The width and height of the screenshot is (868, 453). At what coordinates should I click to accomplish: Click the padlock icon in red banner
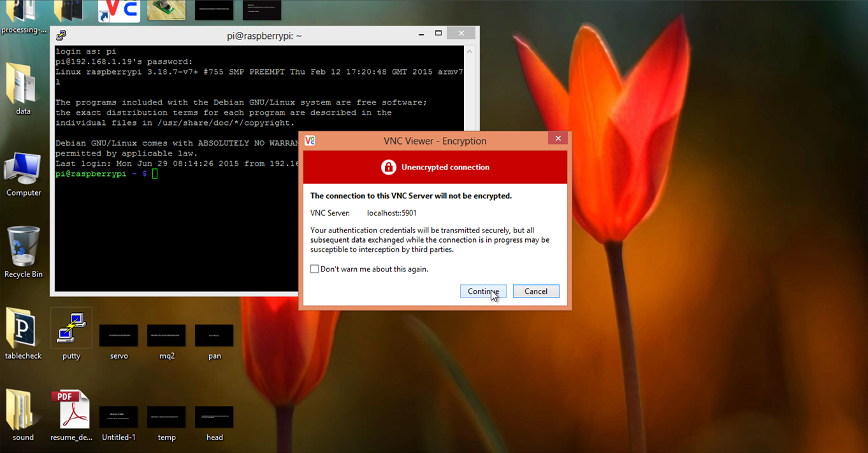(388, 167)
